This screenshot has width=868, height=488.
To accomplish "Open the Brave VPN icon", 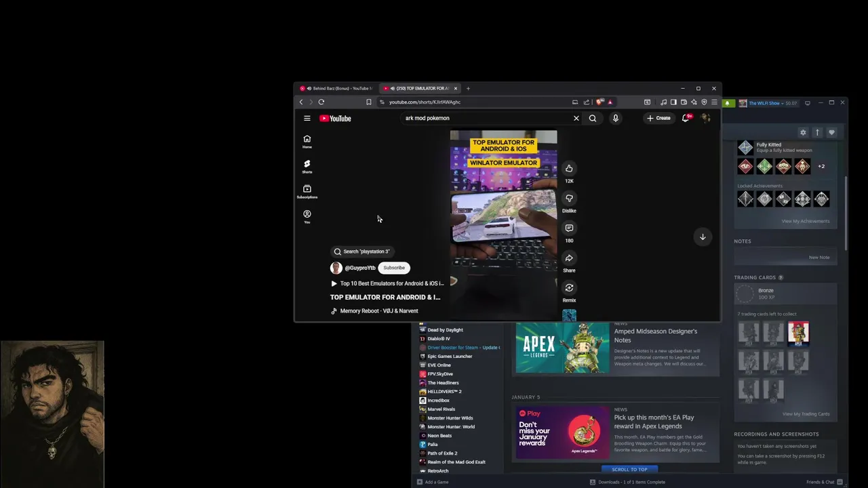I will point(704,102).
